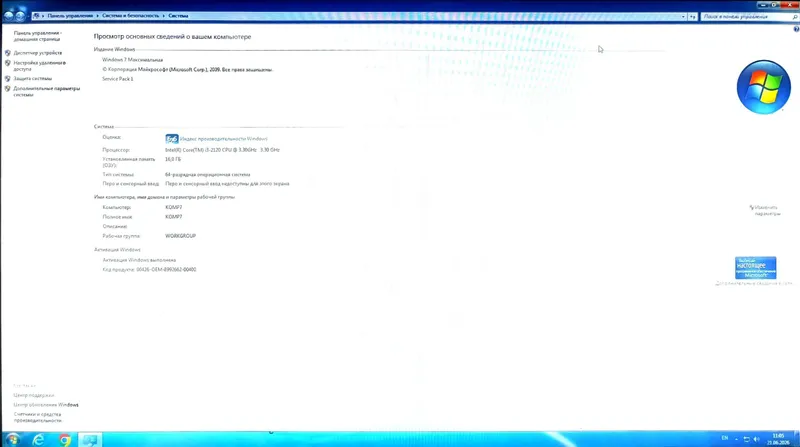
Task: Open the blue Help question mark icon
Action: [796, 29]
